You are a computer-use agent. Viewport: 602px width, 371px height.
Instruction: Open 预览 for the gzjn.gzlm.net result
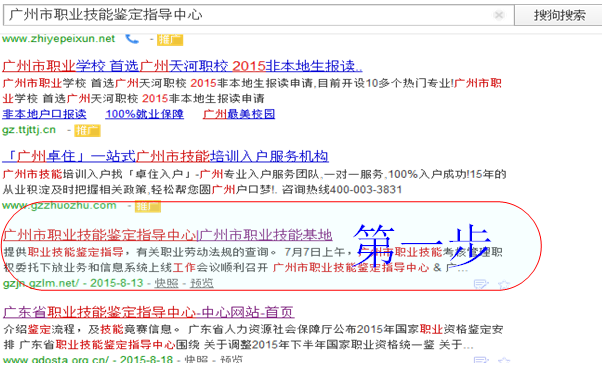coord(202,283)
